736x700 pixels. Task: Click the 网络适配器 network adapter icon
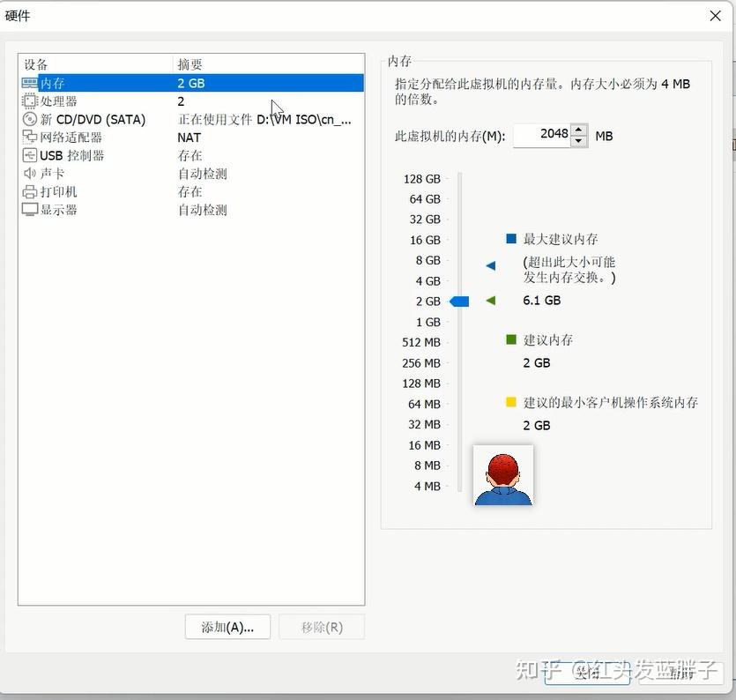point(27,138)
